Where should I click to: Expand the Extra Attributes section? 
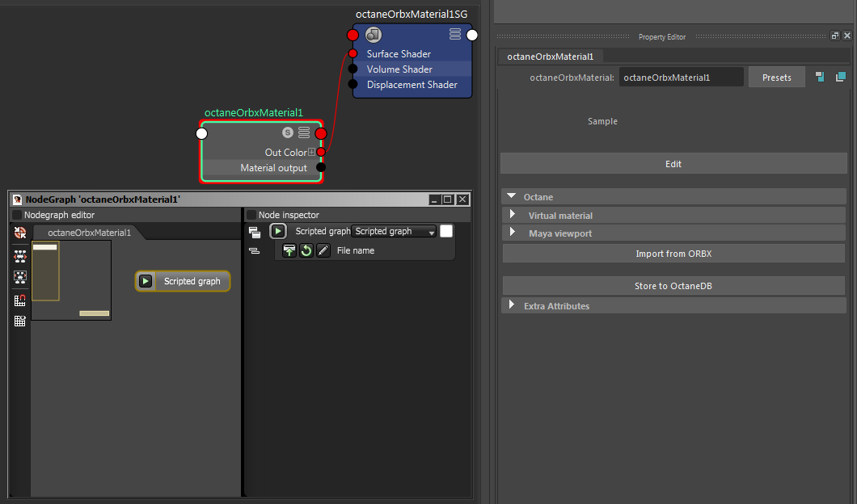coord(512,304)
